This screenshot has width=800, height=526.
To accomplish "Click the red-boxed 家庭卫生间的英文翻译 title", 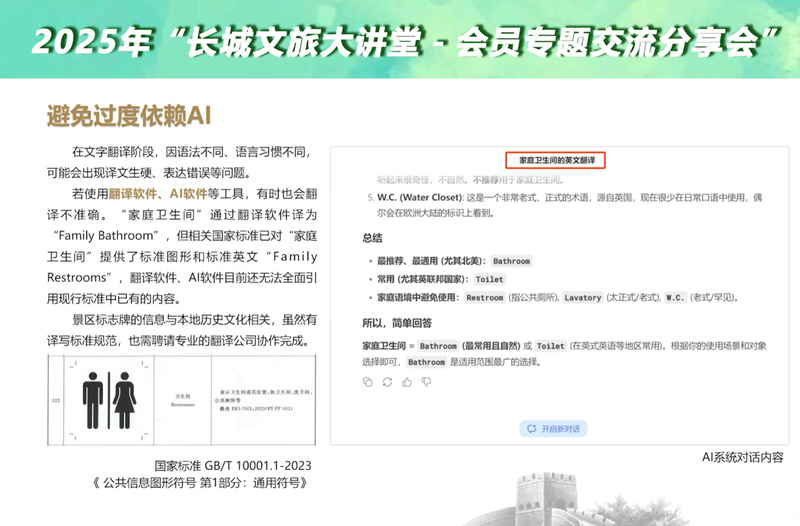I will (x=557, y=161).
